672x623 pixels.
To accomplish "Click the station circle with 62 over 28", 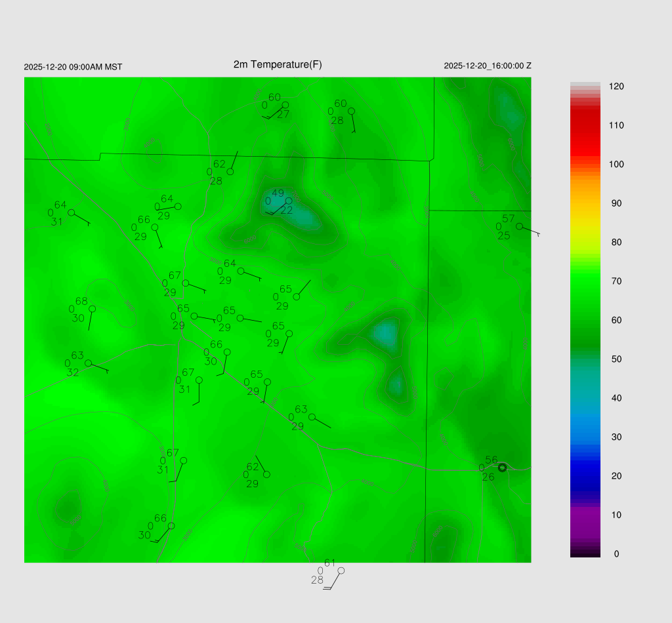I will click(230, 172).
